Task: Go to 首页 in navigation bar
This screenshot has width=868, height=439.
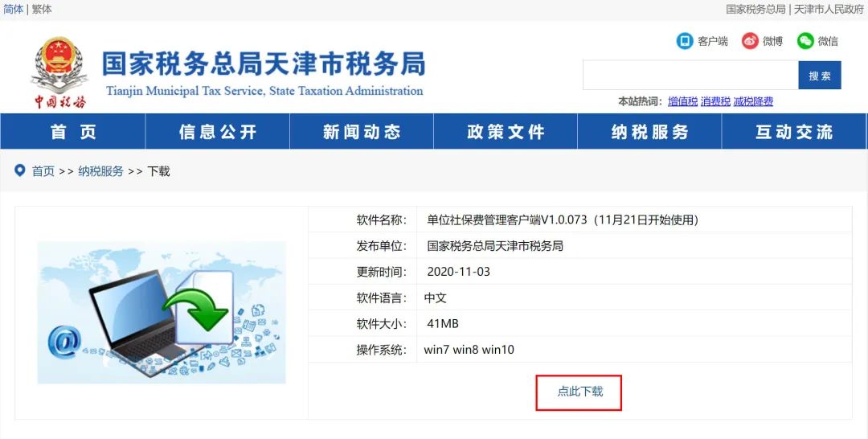Action: point(73,132)
